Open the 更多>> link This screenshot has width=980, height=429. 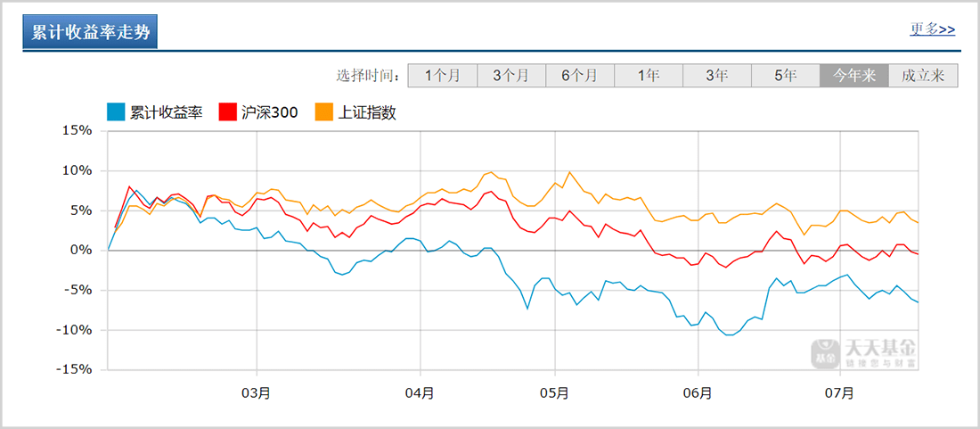pyautogui.click(x=932, y=29)
